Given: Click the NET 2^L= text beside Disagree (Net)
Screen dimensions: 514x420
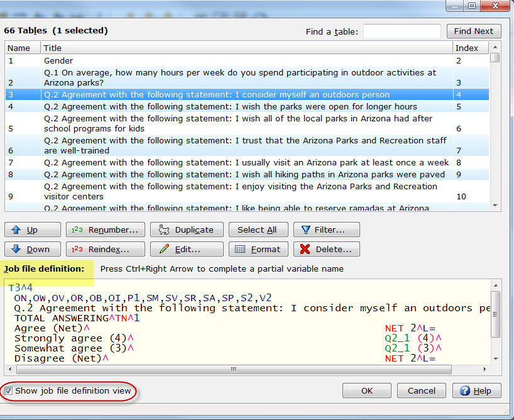Looking at the screenshot, I should (410, 358).
